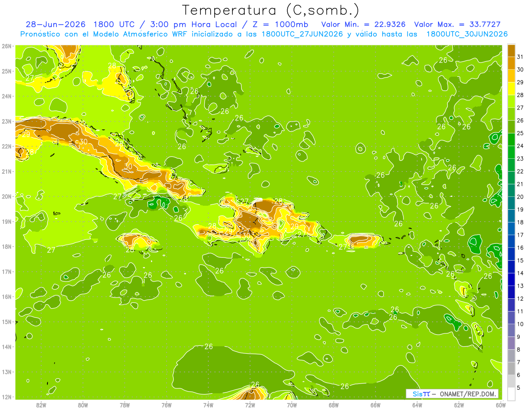
Task: Click the '60W' longitude axis label
Action: tap(501, 404)
